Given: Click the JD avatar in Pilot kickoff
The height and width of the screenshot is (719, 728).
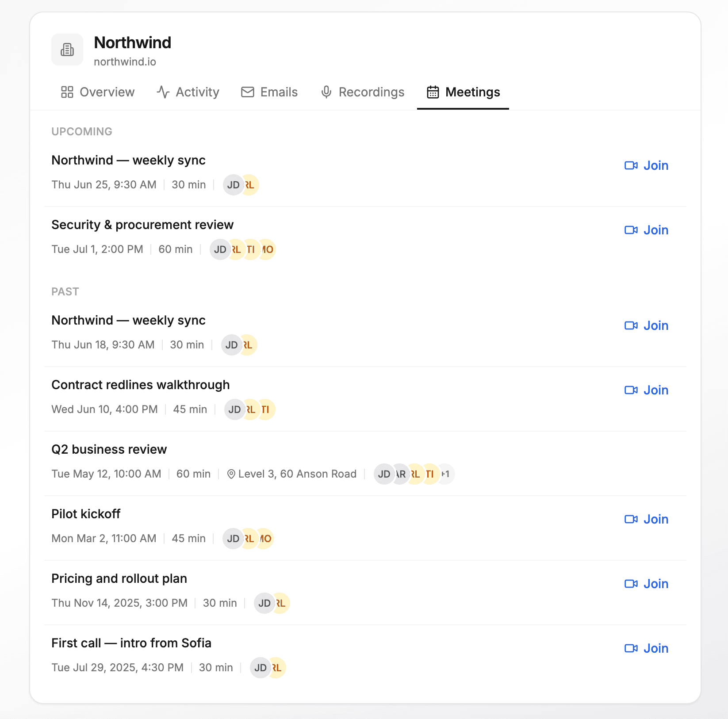Looking at the screenshot, I should coord(233,539).
